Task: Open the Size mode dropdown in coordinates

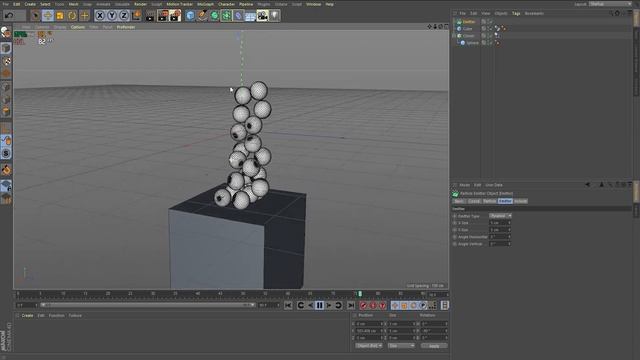Action: pos(401,346)
